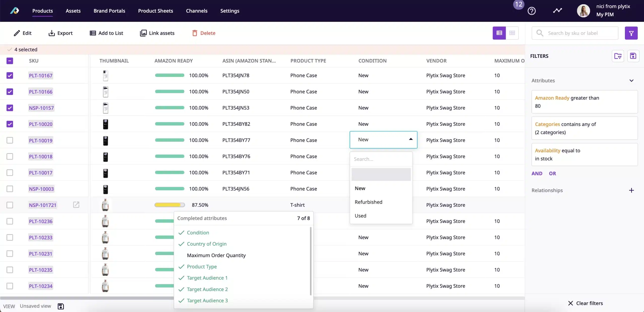Screen dimensions: 644x312
Task: Click the purple filter funnel button
Action: [x=631, y=33]
